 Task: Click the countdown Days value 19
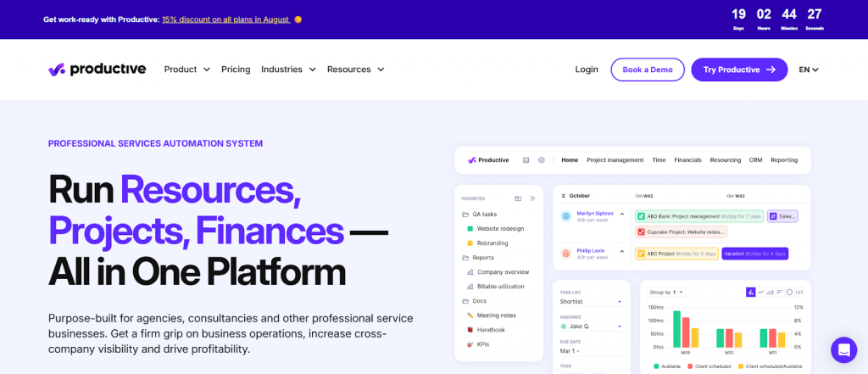(x=738, y=14)
